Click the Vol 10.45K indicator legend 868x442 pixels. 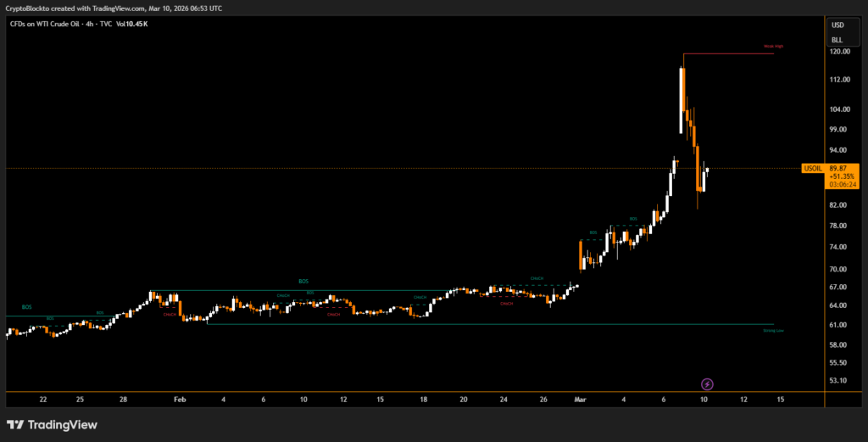131,24
